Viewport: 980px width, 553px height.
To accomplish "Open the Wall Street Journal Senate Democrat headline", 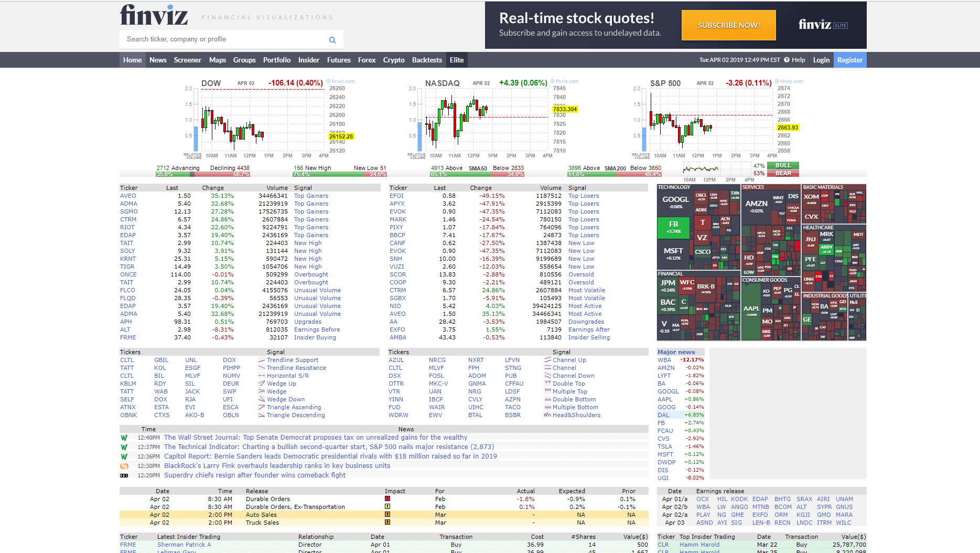I will (316, 438).
